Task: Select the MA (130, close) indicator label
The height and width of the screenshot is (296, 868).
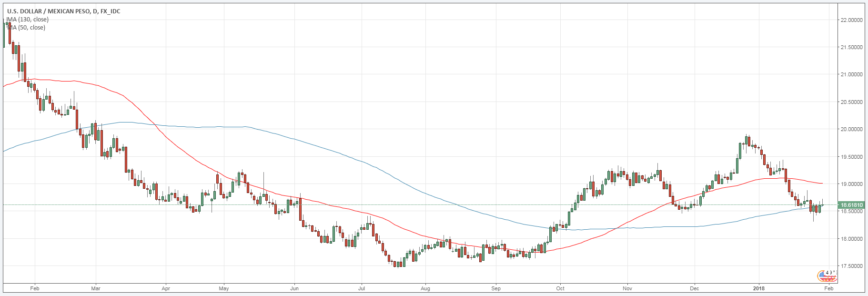Action: click(x=27, y=20)
